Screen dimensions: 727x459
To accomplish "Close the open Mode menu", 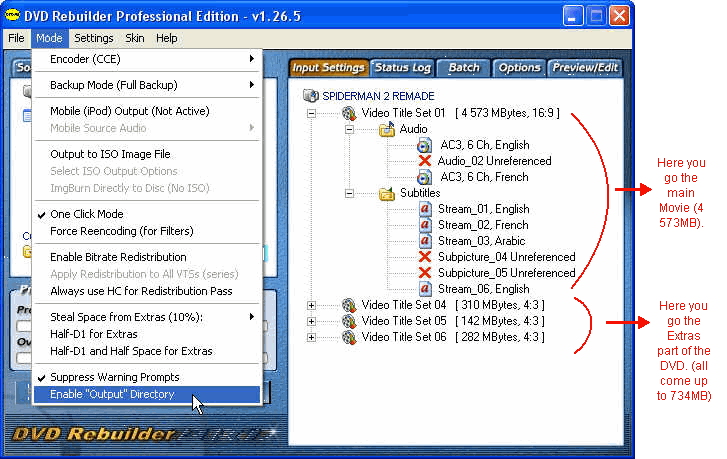I will pyautogui.click(x=49, y=38).
